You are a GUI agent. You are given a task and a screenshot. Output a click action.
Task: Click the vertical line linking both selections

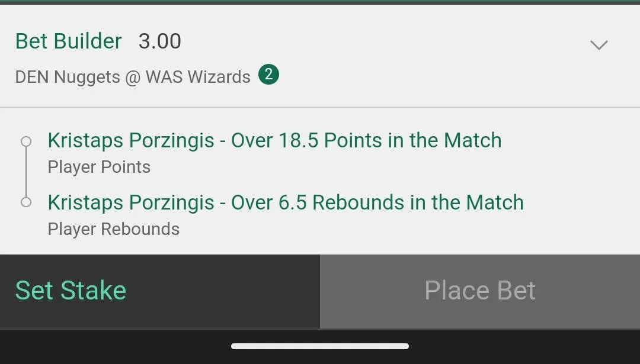pyautogui.click(x=26, y=172)
